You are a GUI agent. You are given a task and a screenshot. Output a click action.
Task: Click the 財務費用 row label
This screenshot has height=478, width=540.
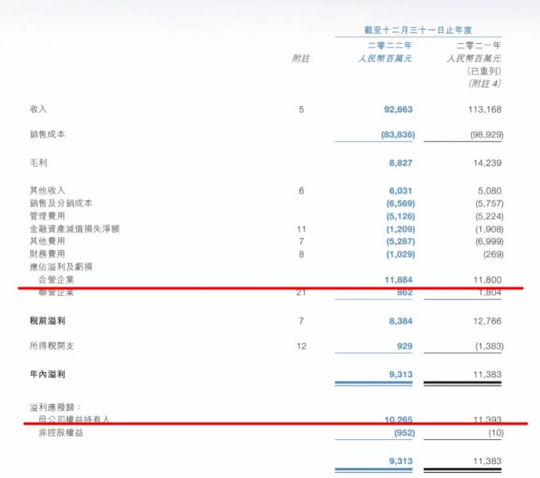[47, 254]
